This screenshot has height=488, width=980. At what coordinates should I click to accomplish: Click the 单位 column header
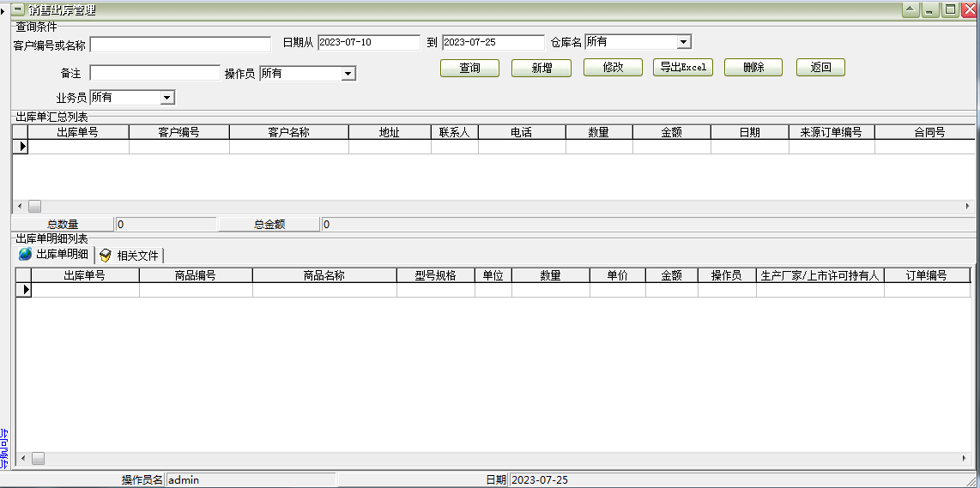pyautogui.click(x=493, y=275)
